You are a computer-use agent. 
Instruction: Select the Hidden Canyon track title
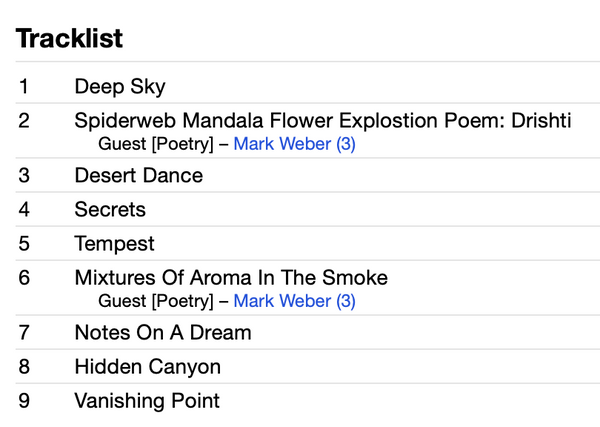pos(147,367)
